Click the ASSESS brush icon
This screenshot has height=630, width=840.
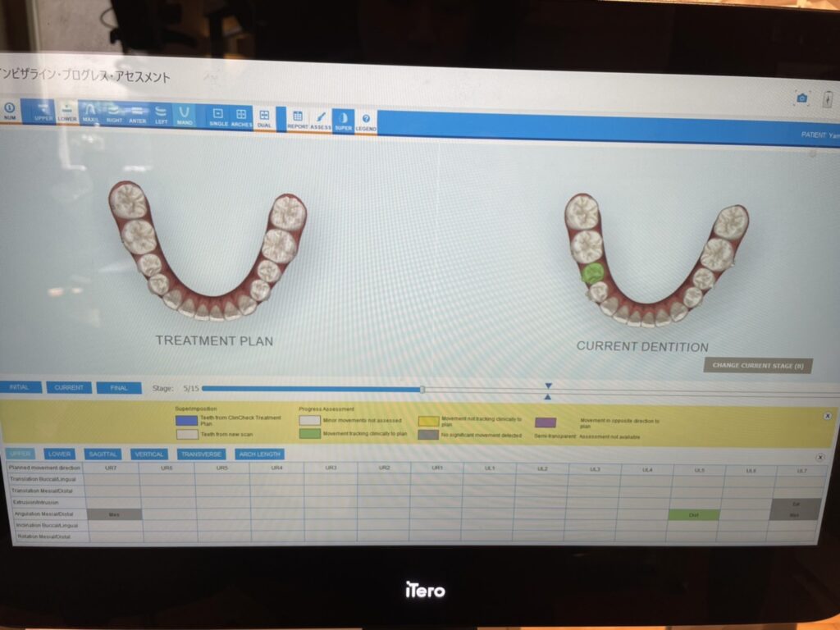coord(321,120)
